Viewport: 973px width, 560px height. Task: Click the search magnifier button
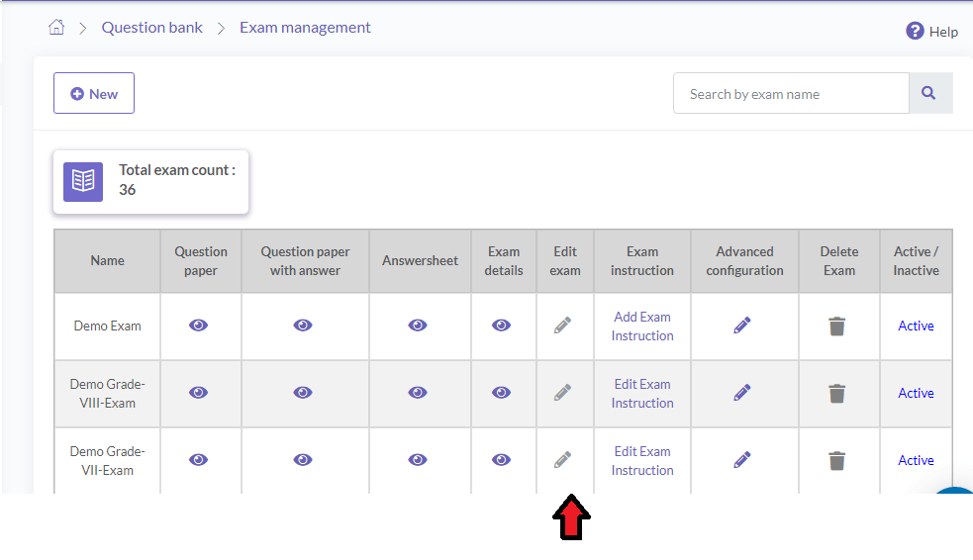930,93
